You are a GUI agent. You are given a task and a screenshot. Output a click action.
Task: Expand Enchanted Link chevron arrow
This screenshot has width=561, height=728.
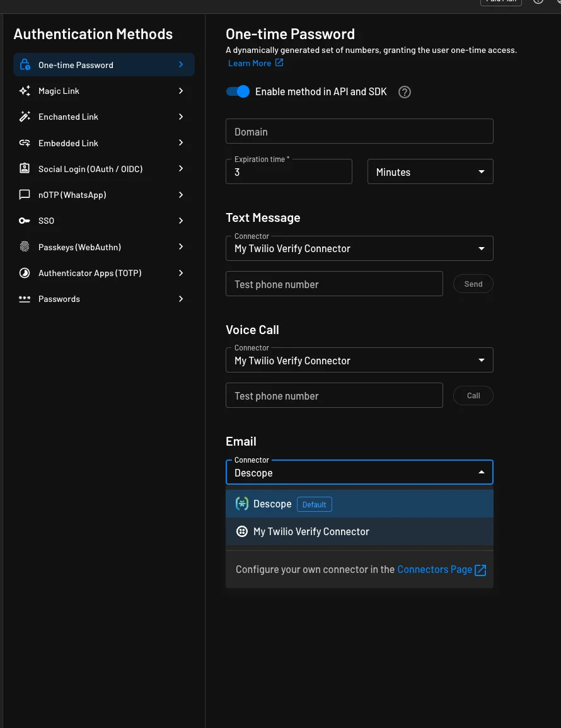tap(181, 117)
